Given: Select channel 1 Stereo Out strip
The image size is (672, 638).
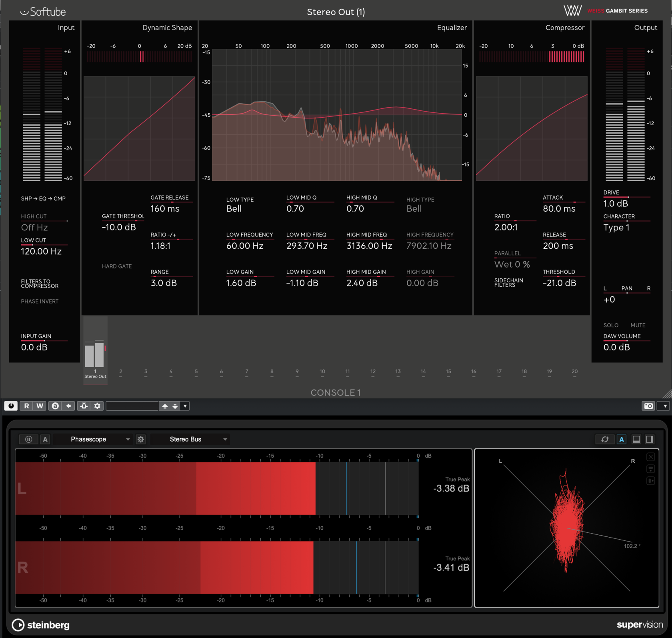Looking at the screenshot, I should (95, 351).
